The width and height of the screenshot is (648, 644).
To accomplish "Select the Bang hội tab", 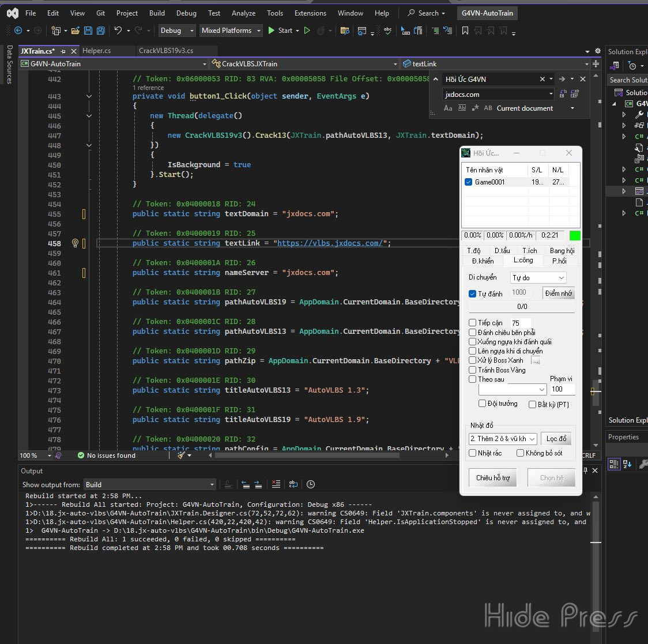I will pos(562,250).
